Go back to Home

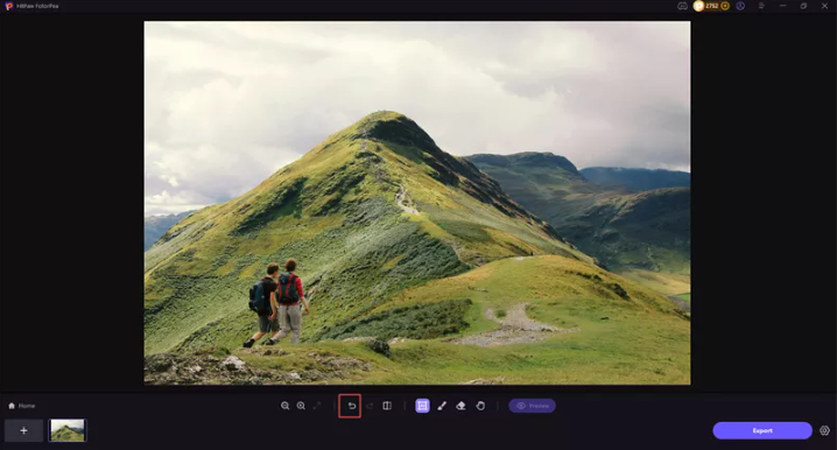pyautogui.click(x=22, y=406)
